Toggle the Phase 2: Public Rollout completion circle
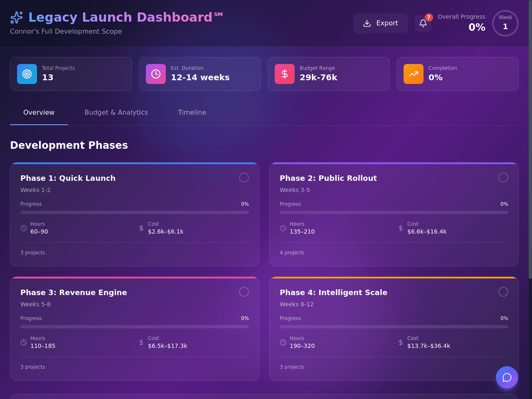The width and height of the screenshot is (532, 399). click(503, 177)
